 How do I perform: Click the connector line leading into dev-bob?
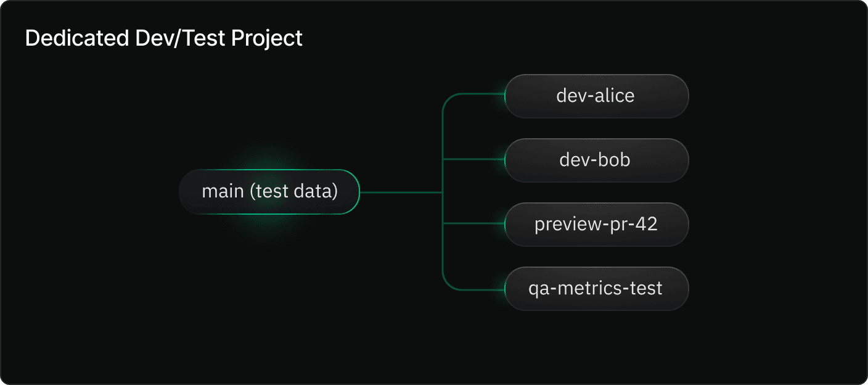[x=473, y=160]
